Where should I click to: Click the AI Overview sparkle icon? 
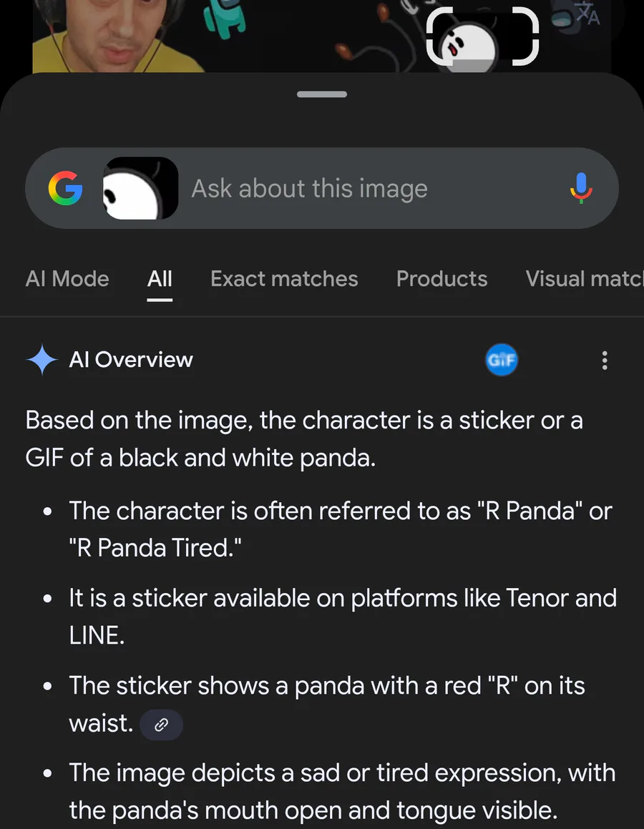point(42,360)
